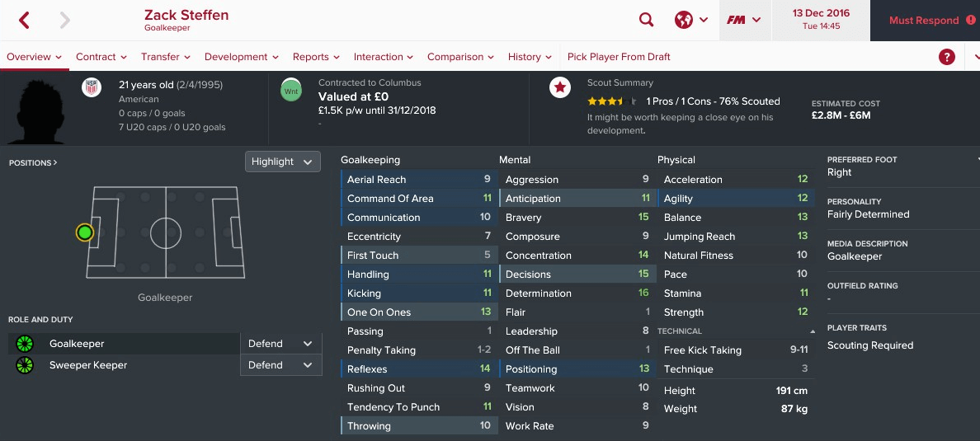Open the search magnifier icon
980x441 pixels.
coord(646,20)
